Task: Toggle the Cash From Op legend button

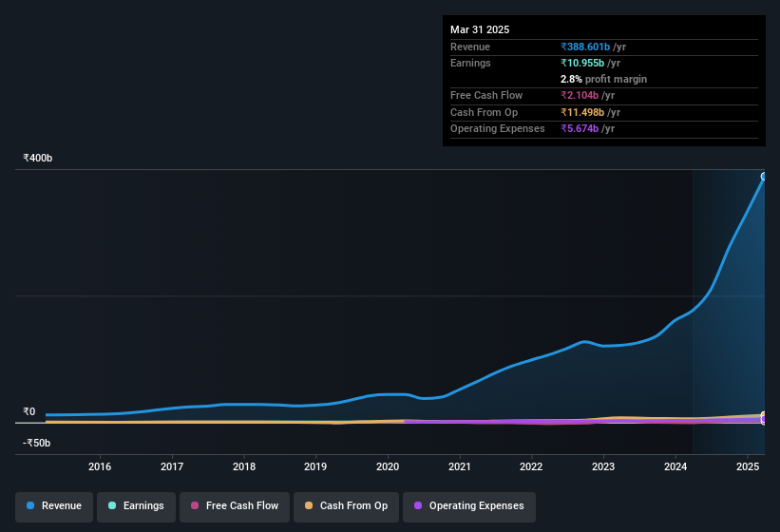Action: point(346,506)
